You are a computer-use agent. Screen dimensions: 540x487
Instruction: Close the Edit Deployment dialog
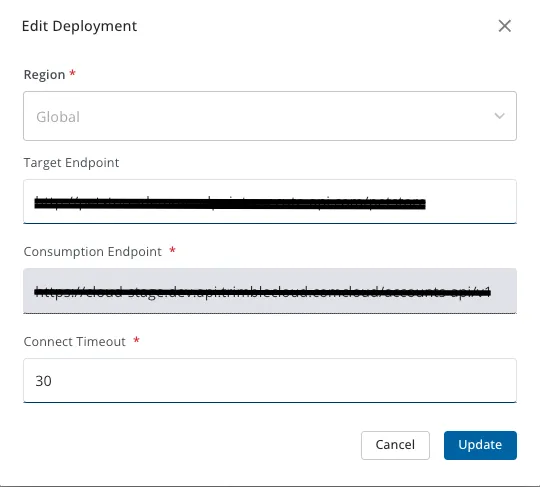505,26
